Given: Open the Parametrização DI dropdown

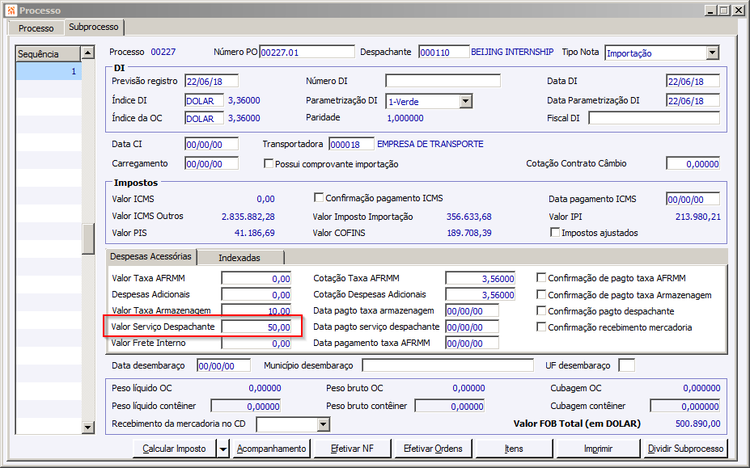Looking at the screenshot, I should pos(465,101).
